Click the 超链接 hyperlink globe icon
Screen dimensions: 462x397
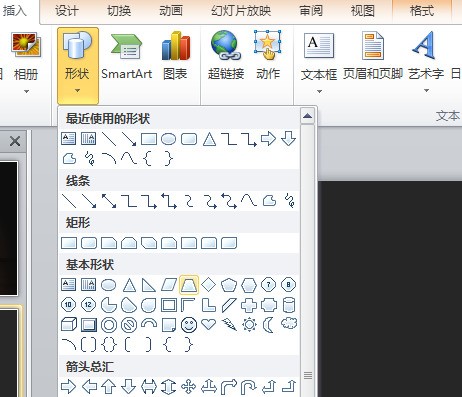click(x=226, y=45)
